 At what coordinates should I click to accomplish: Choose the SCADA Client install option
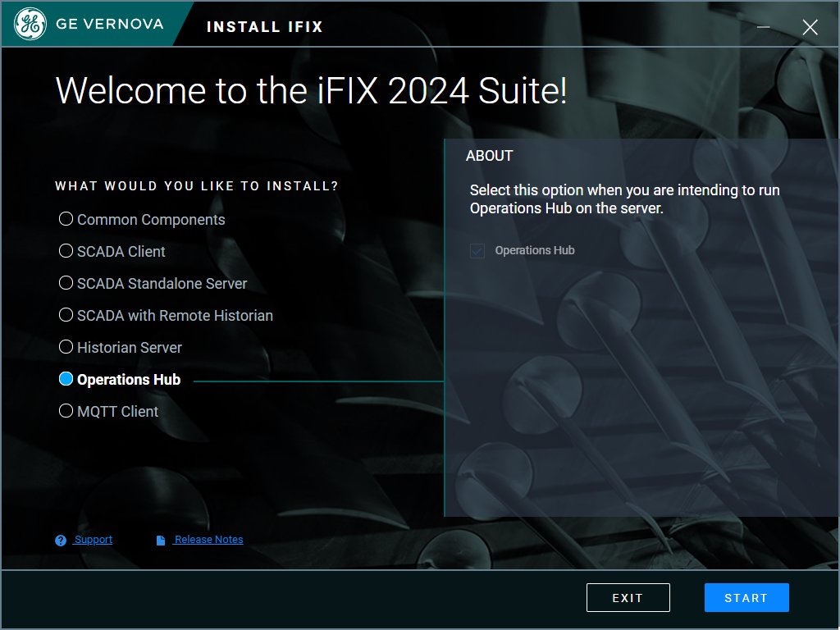click(66, 251)
